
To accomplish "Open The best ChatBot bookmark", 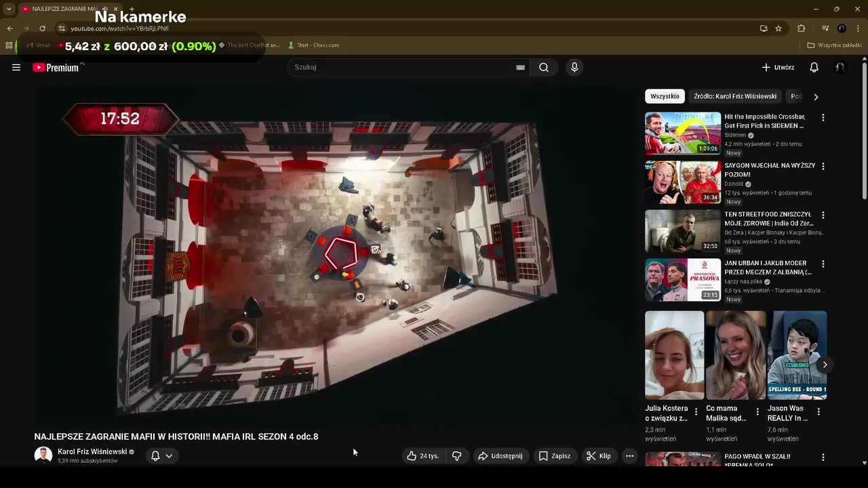I will point(249,45).
